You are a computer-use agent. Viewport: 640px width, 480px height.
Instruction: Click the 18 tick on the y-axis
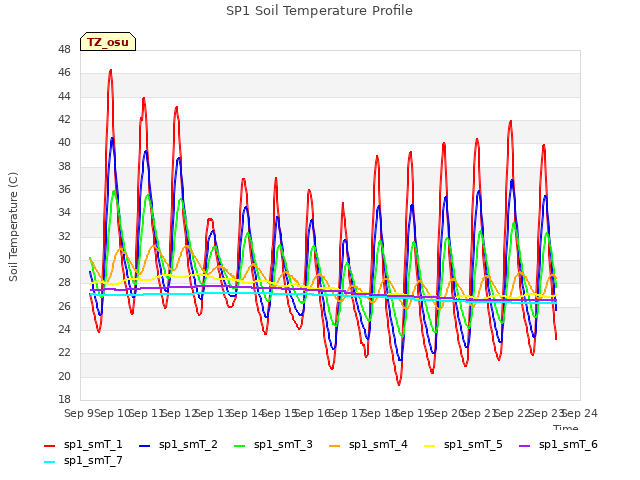tap(64, 399)
